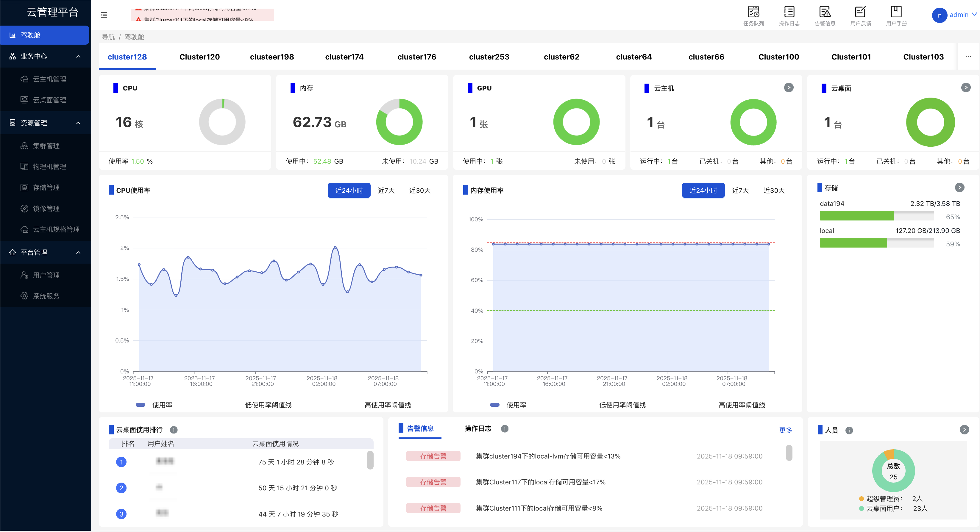Collapse the 业务中心 sidebar group
The height and width of the screenshot is (532, 980).
(x=78, y=56)
